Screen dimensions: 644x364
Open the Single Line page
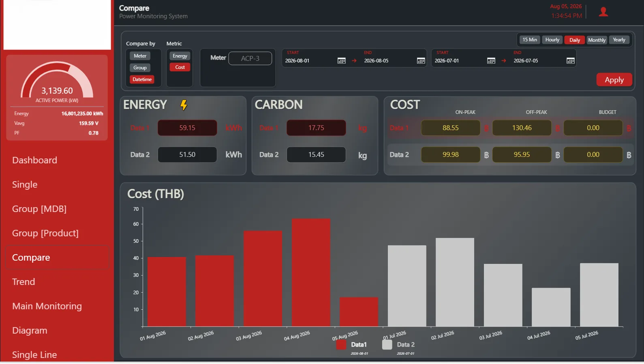(34, 355)
